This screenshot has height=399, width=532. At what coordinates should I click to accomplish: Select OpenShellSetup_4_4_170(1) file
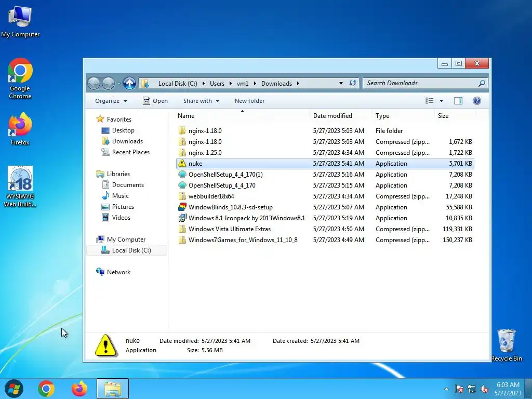point(325,175)
